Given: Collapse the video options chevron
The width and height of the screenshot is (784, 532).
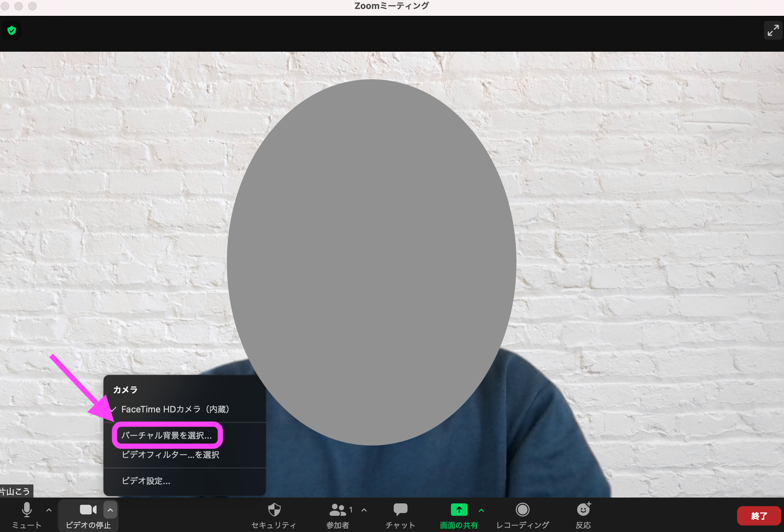Looking at the screenshot, I should [110, 510].
